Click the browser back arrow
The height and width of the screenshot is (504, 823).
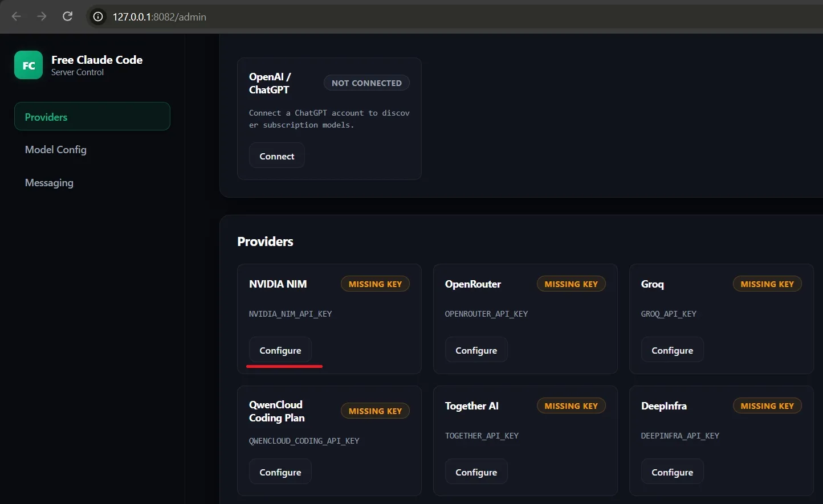coord(17,17)
